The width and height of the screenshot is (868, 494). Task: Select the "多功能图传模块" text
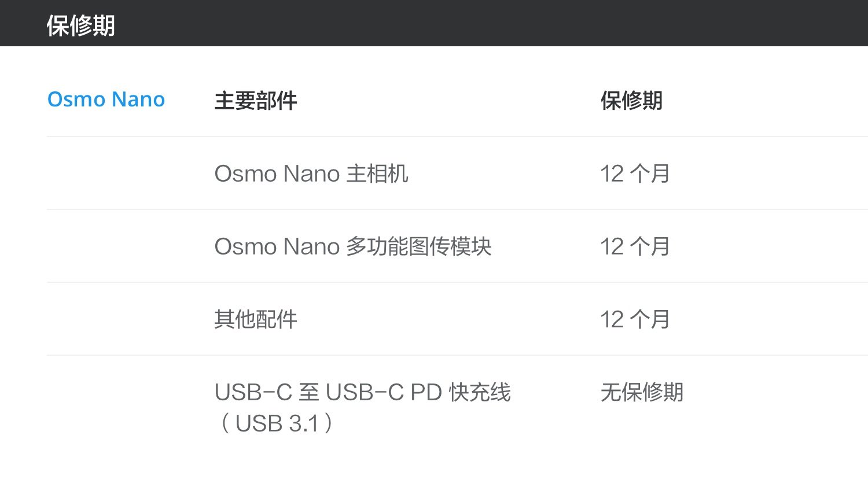coord(419,246)
